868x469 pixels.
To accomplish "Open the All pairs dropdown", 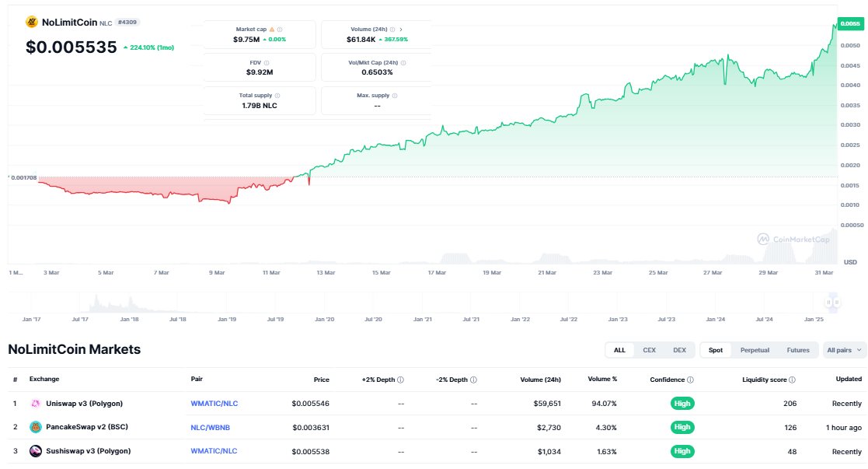I will coord(844,350).
